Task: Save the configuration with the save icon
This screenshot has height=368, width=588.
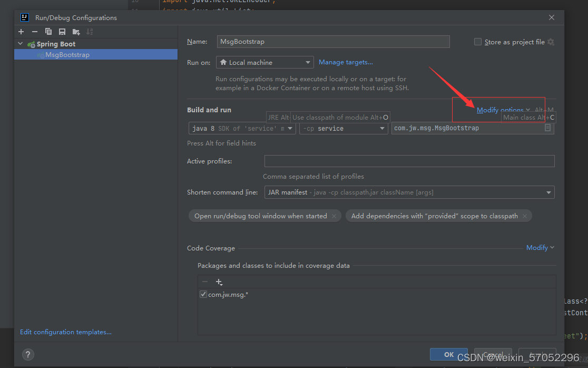Action: pos(62,31)
